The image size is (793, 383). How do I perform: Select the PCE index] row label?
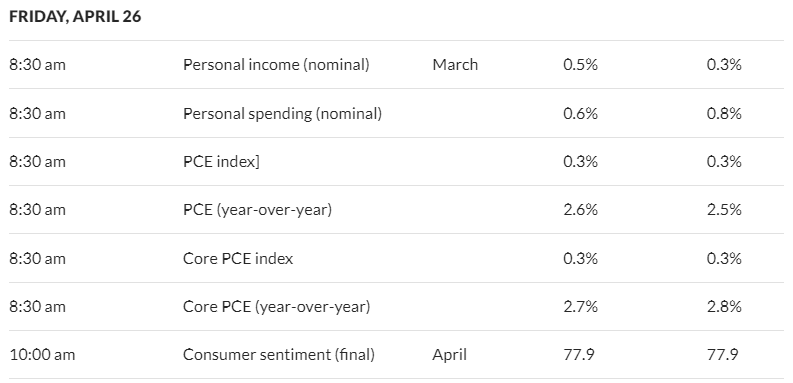(x=221, y=161)
